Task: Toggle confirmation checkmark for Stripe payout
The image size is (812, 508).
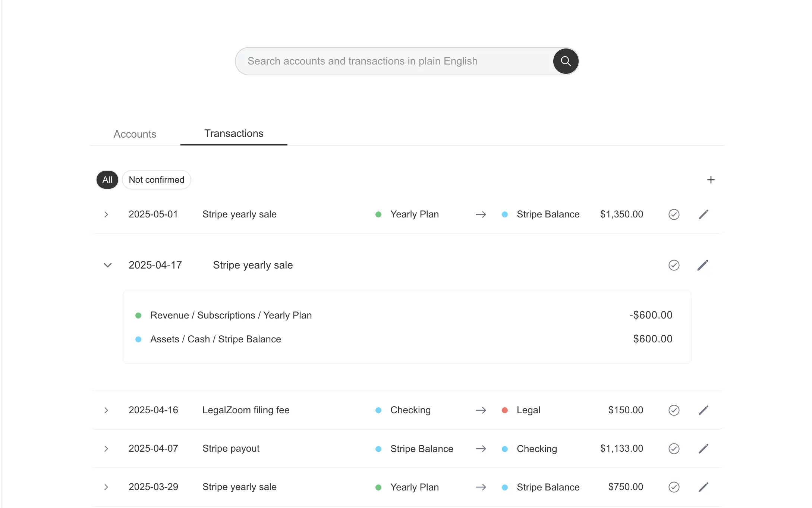Action: [x=674, y=449]
